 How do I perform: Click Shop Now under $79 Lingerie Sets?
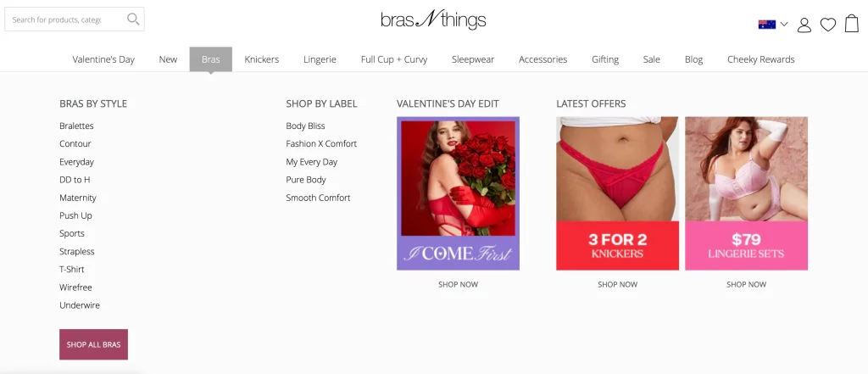pos(746,284)
